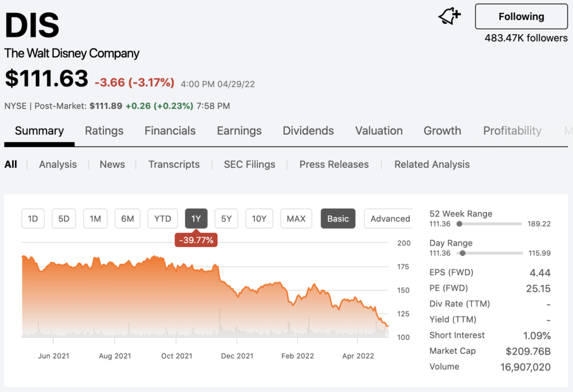This screenshot has height=392, width=573.
Task: Select the All filter
Action: point(11,164)
